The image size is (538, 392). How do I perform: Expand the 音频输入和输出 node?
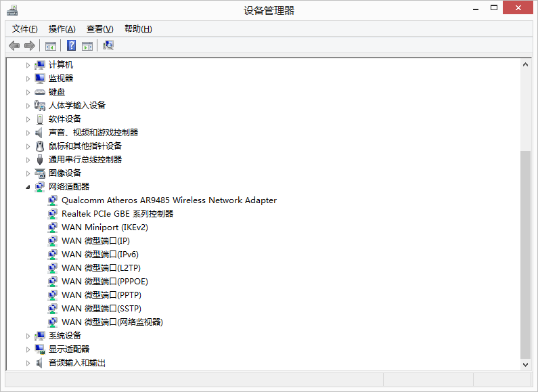28,363
